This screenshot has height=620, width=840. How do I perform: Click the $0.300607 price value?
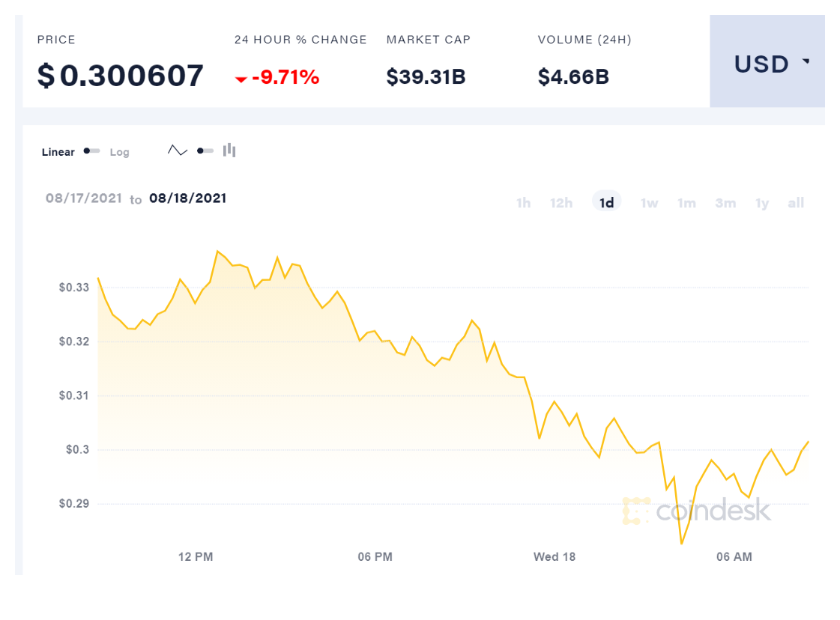pyautogui.click(x=121, y=76)
